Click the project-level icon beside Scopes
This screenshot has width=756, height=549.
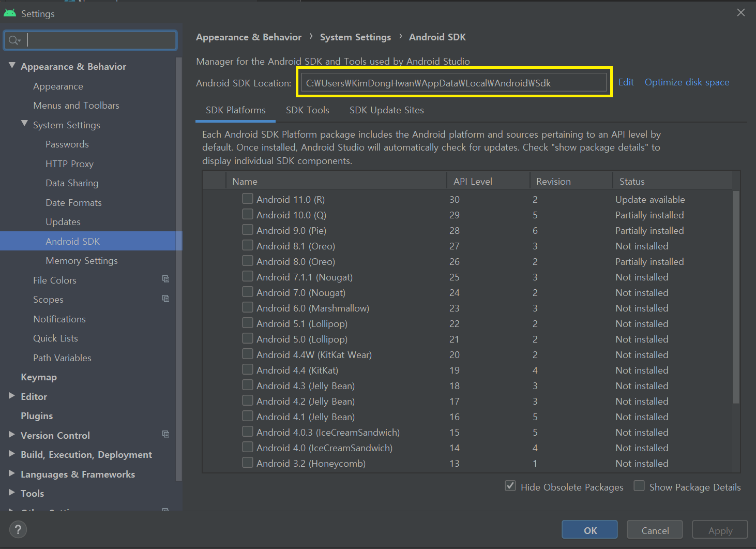(x=165, y=299)
